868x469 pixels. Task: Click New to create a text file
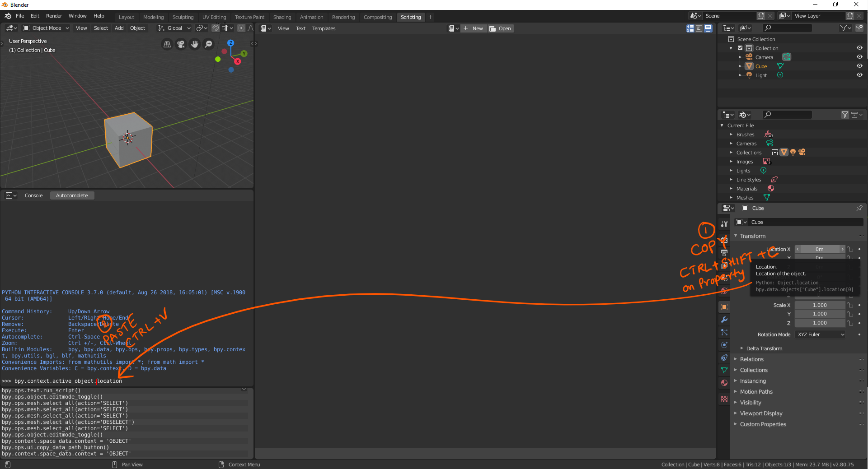click(474, 28)
